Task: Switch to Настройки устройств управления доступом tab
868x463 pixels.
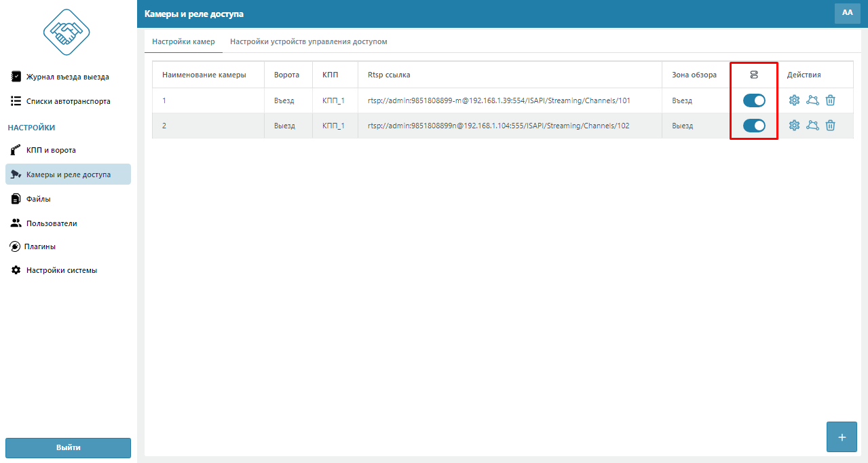Action: click(308, 41)
